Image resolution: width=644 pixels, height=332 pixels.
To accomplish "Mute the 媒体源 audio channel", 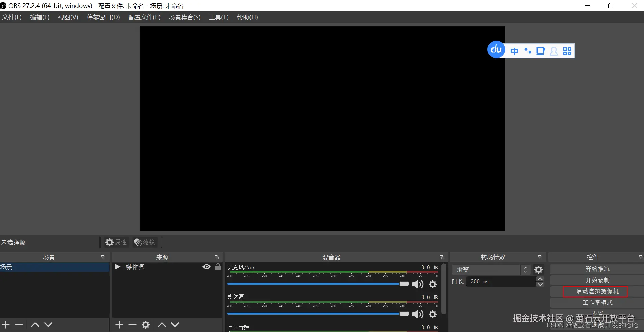I will point(418,314).
